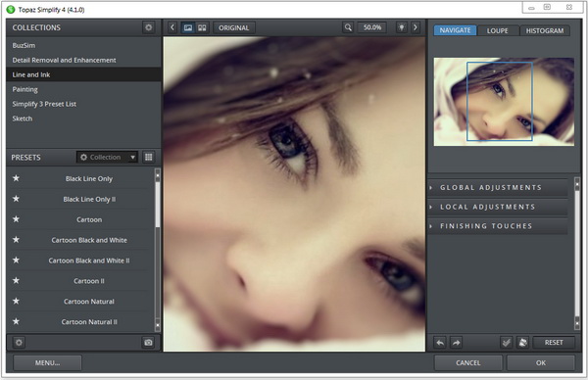Click the navigator preview thumbnail
The image size is (588, 380).
tap(504, 102)
